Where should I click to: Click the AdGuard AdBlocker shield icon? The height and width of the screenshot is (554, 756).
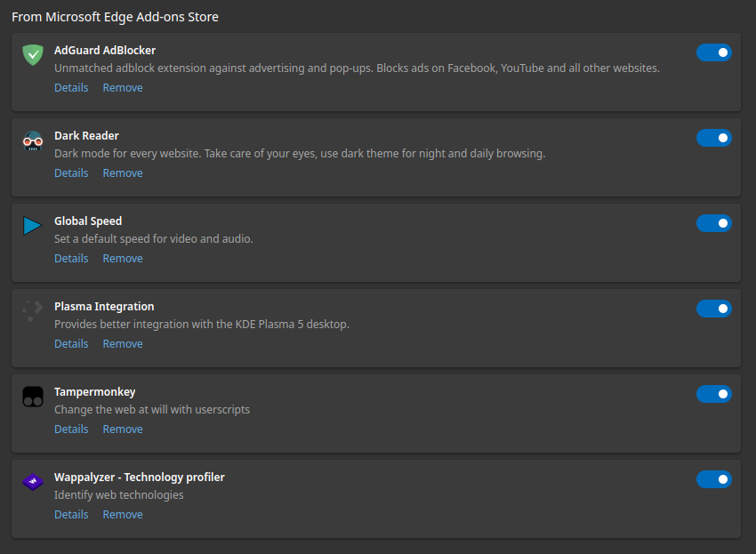[x=33, y=55]
